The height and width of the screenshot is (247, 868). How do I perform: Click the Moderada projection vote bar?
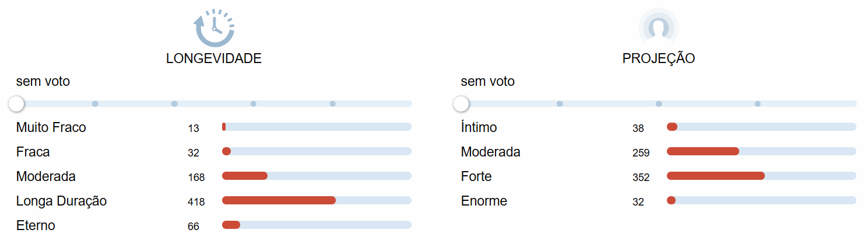pyautogui.click(x=761, y=151)
